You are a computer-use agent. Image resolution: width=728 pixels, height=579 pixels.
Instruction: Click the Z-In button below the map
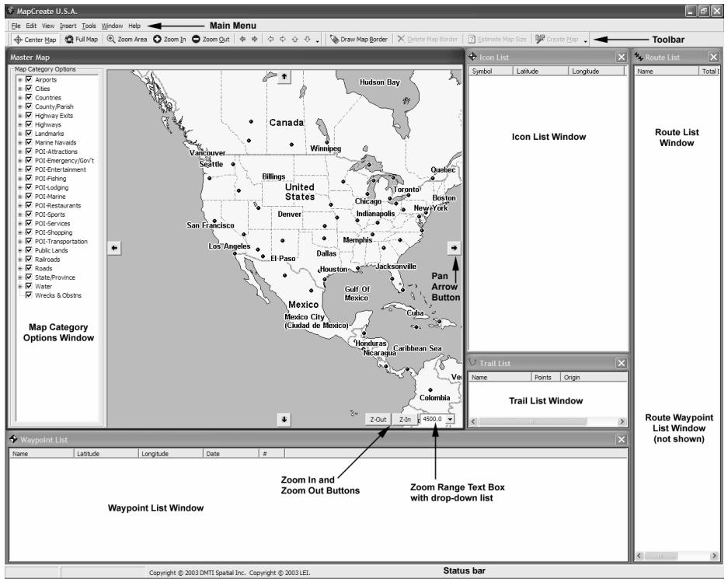coord(406,419)
